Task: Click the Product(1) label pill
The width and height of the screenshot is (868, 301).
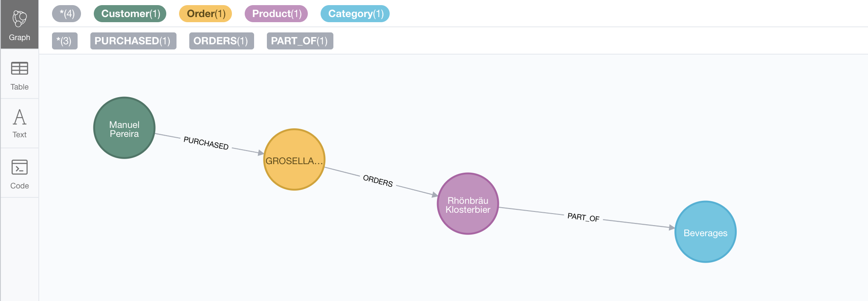Action: (276, 14)
